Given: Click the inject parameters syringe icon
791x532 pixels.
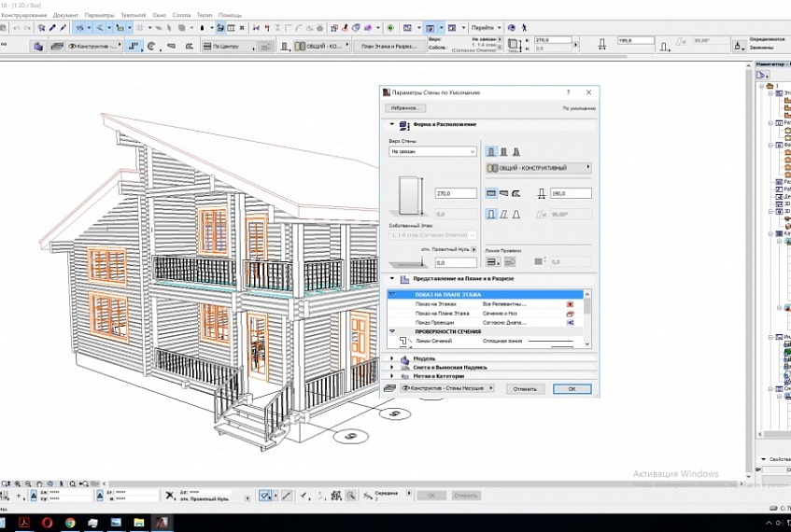Looking at the screenshot, I should 64,28.
